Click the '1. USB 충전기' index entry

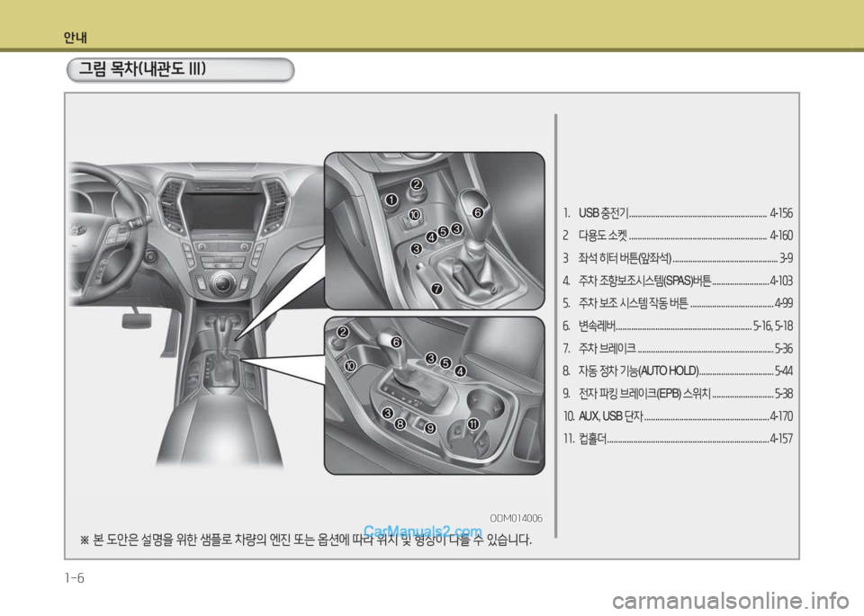pos(678,213)
